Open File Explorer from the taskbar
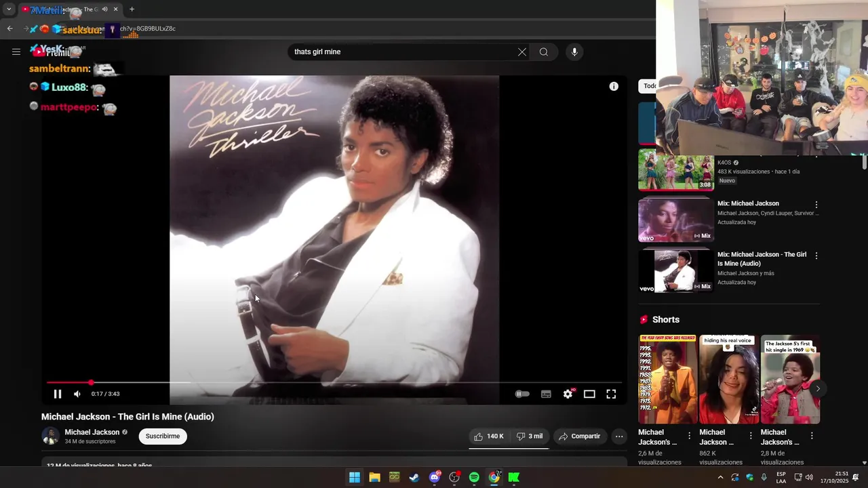Viewport: 868px width, 488px height. (374, 477)
